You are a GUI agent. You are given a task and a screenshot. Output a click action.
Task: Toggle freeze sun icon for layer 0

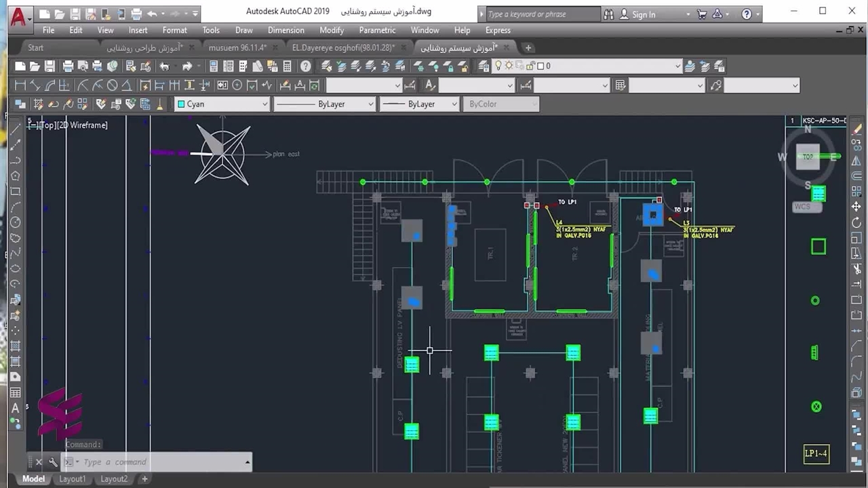509,66
